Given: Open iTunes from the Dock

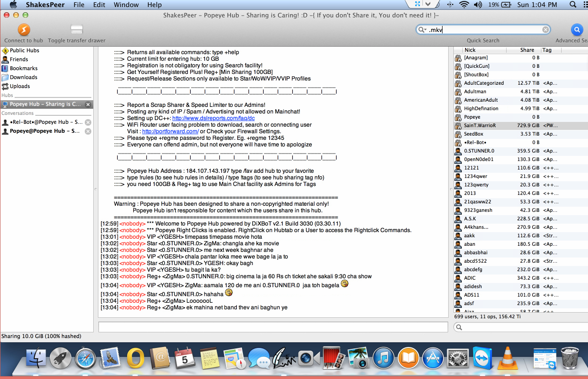Looking at the screenshot, I should click(384, 359).
